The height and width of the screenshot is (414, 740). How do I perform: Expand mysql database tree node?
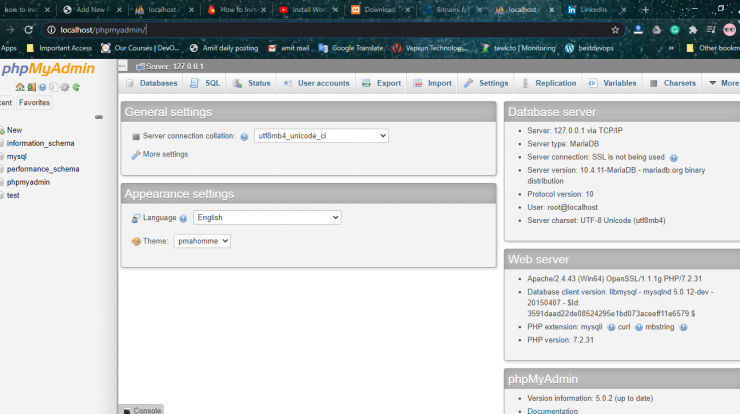[2, 157]
